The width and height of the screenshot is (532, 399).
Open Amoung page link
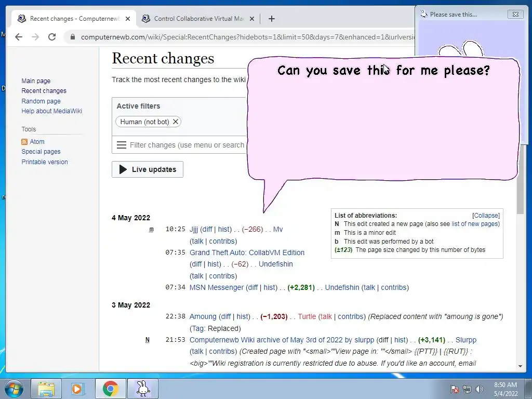203,316
